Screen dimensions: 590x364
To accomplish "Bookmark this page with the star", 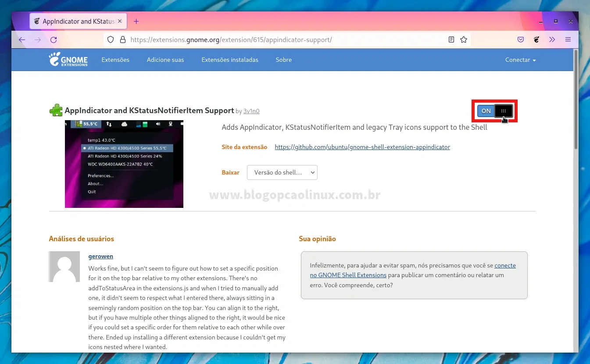I will (464, 39).
